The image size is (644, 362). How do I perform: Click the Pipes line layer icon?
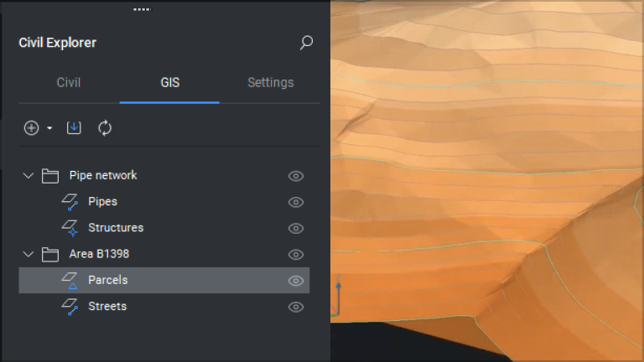click(70, 202)
